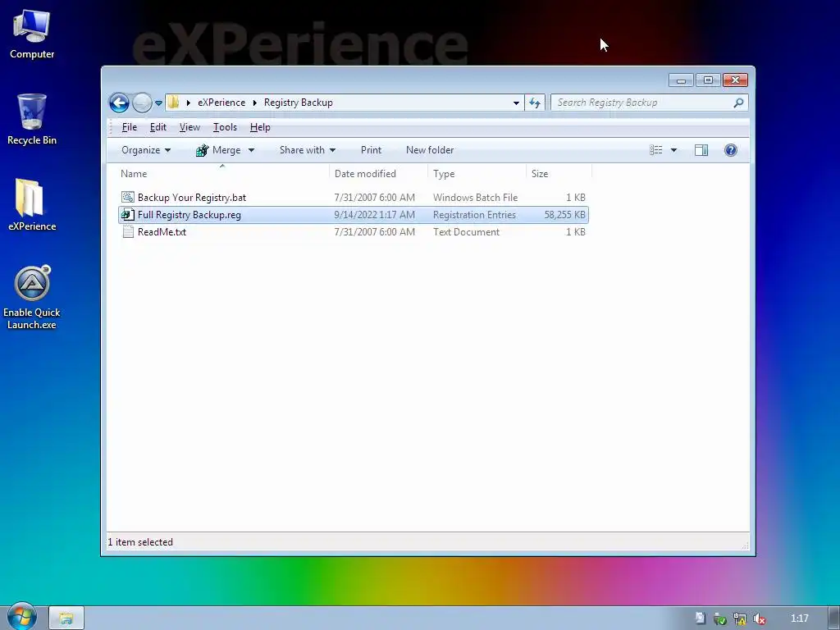Click the Windows Batch File type cell
This screenshot has height=630, width=840.
(475, 198)
